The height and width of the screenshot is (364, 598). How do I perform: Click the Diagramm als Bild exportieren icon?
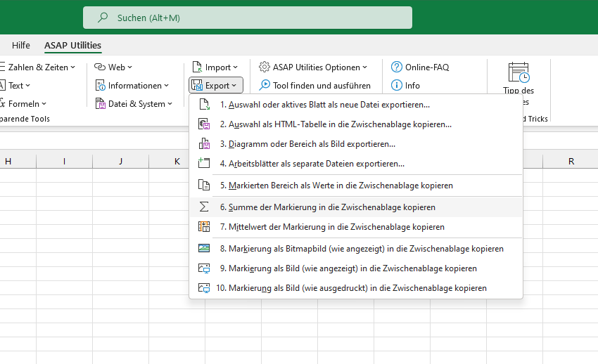204,144
